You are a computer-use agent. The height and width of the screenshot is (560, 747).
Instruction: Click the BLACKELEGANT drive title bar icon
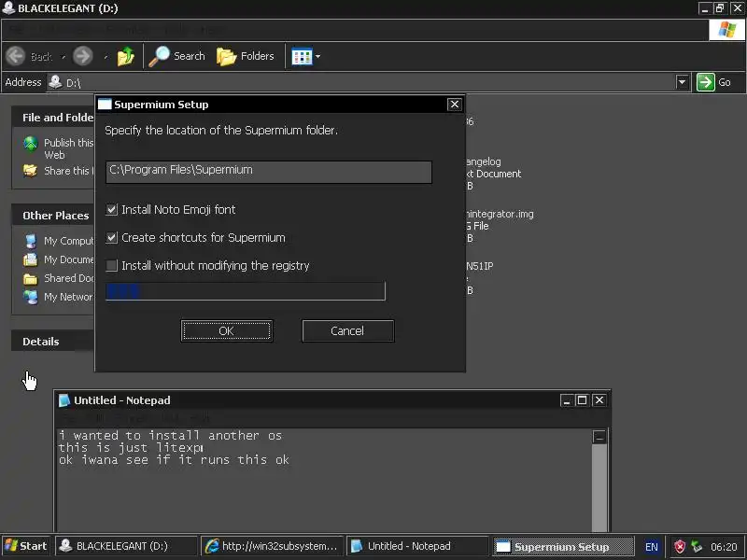click(8, 8)
